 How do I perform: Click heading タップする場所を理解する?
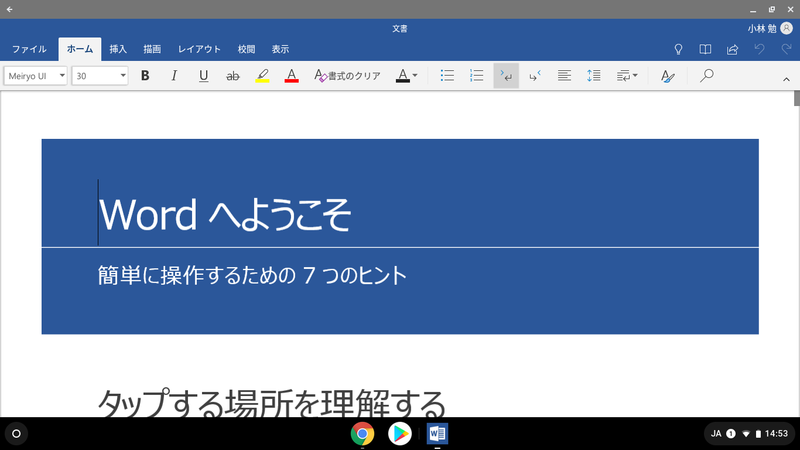271,403
